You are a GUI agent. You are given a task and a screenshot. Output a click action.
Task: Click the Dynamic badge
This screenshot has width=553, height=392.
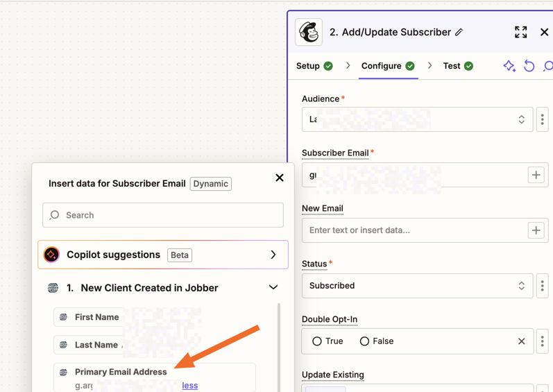click(210, 184)
